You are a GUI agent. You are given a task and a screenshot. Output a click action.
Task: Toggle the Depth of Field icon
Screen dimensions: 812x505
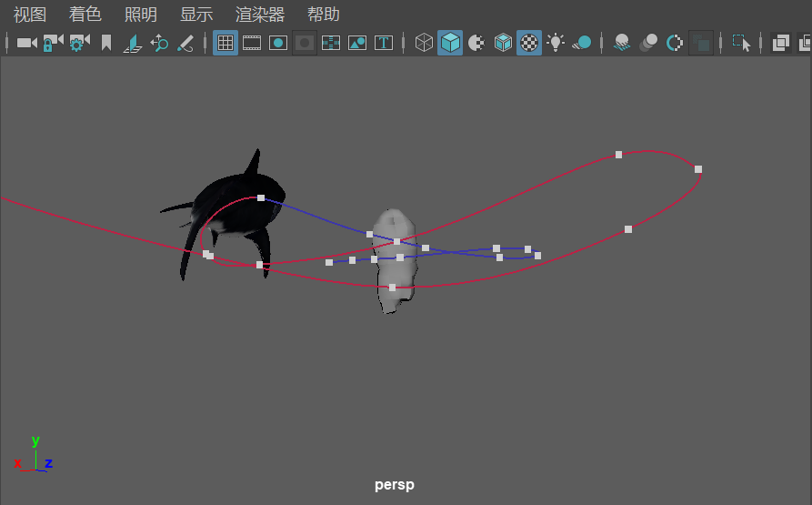(x=701, y=43)
